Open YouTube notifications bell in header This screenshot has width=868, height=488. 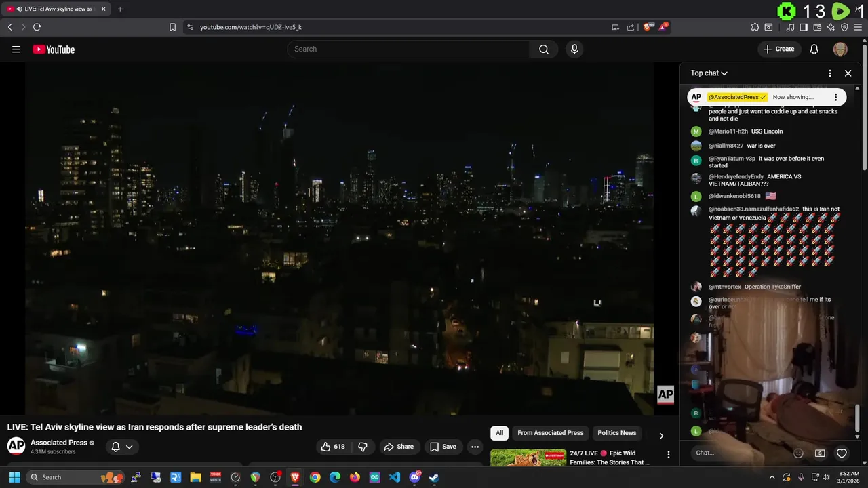coord(814,49)
